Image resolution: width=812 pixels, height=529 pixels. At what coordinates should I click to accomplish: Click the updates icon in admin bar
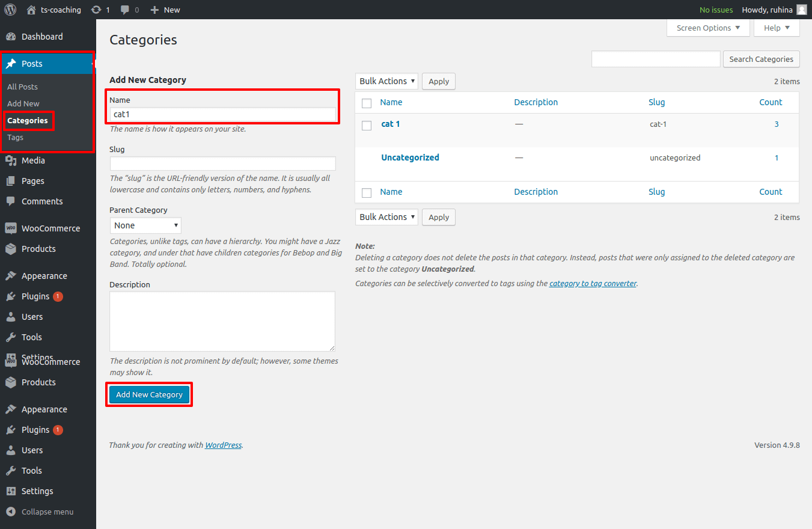pyautogui.click(x=96, y=10)
